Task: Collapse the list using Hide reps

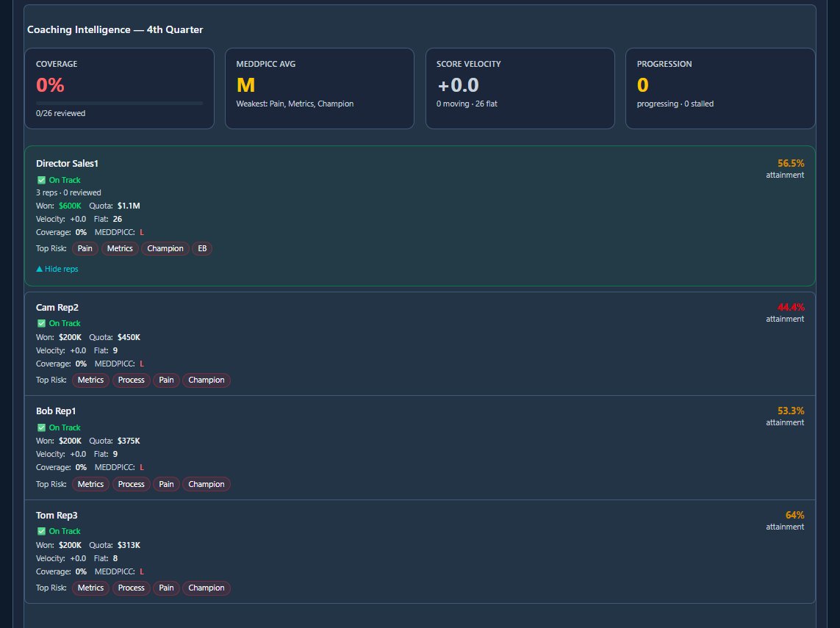Action: [x=57, y=269]
